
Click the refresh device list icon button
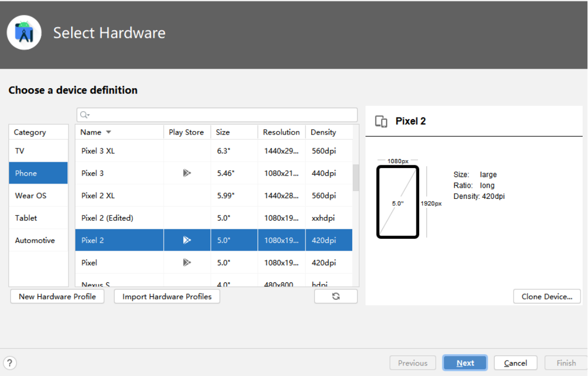click(336, 296)
